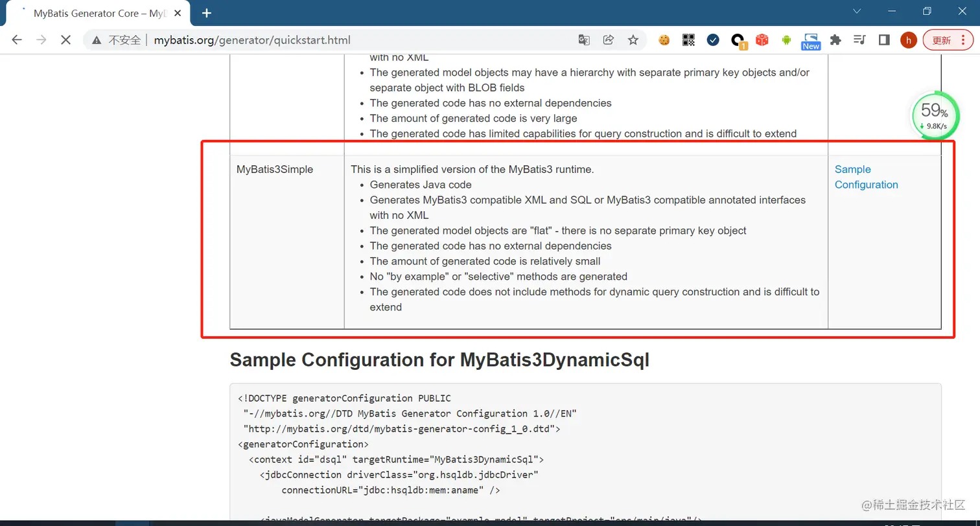Open the media controls playlist icon
Viewport: 980px width, 526px height.
pos(860,40)
